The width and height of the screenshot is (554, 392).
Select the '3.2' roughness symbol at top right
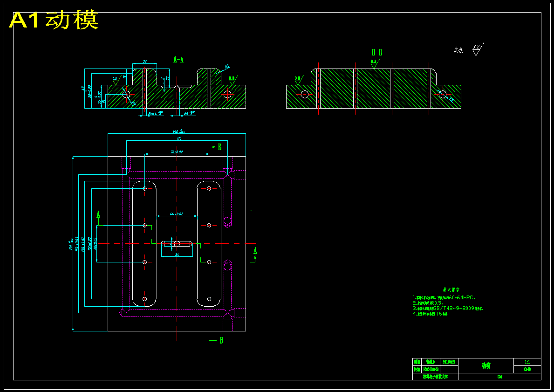point(478,49)
